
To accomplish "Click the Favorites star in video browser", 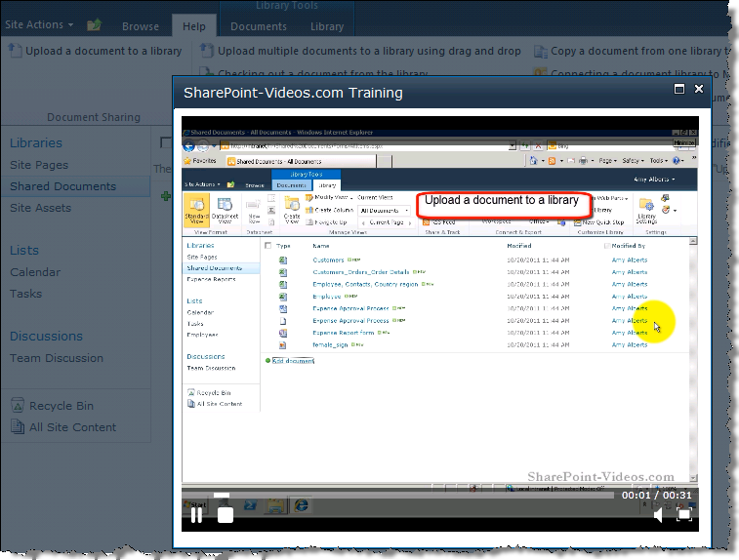I will click(x=186, y=161).
